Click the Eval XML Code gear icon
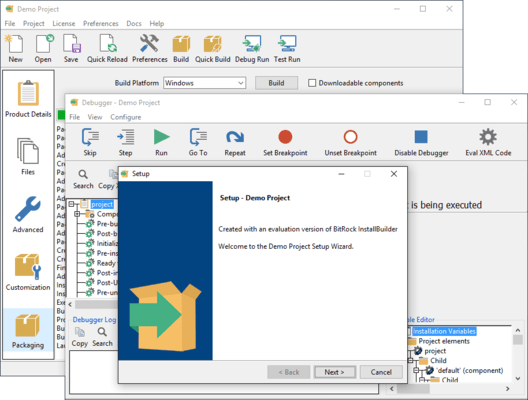 (x=488, y=137)
